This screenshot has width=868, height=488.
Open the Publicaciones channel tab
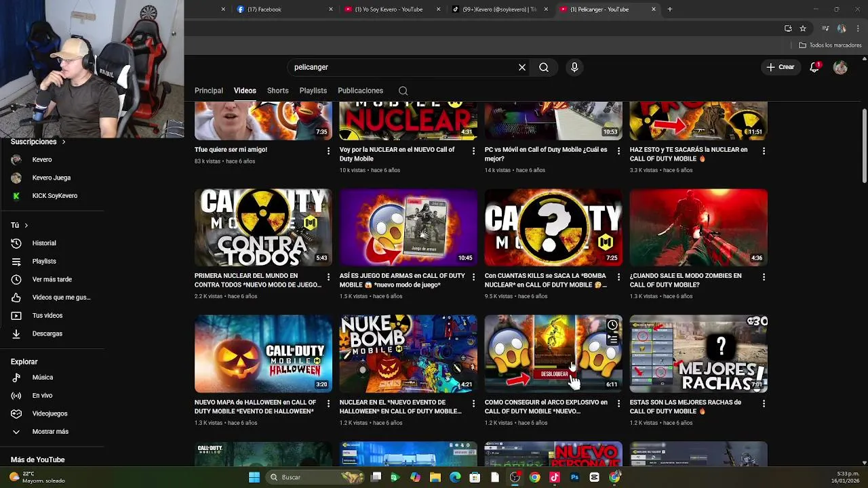point(360,91)
